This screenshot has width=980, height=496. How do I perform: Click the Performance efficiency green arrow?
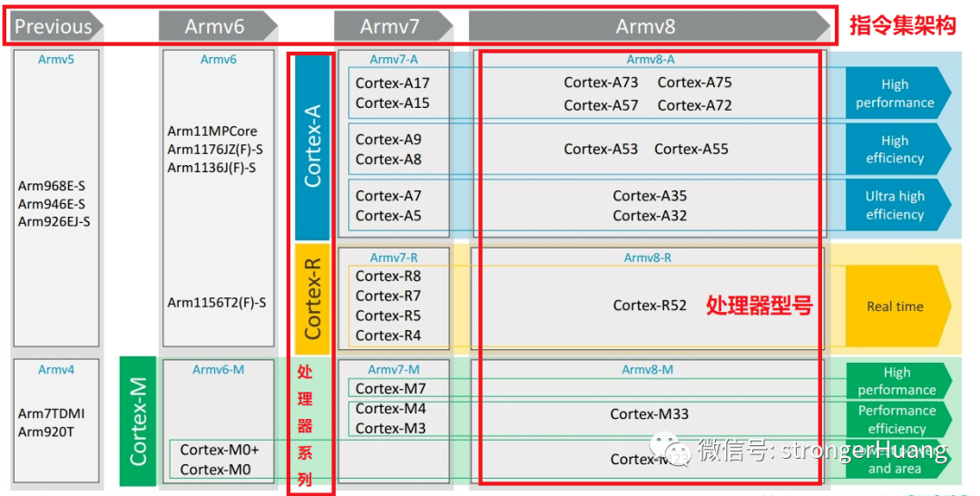click(897, 419)
